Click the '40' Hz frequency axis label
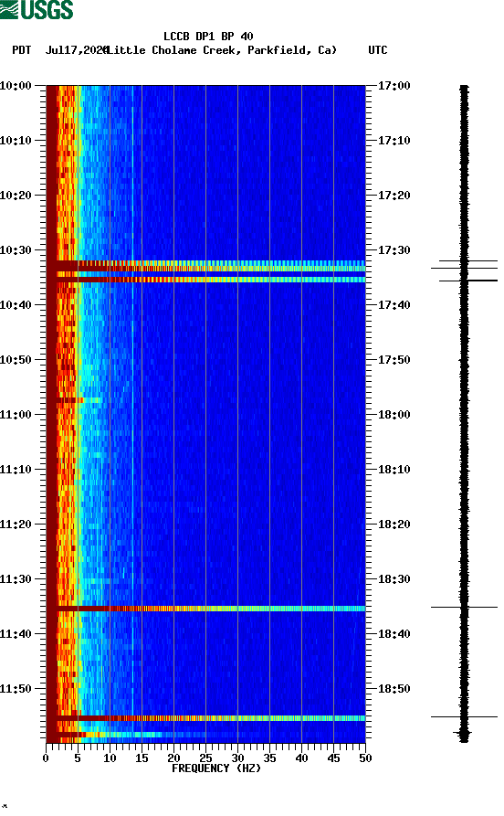Image resolution: width=504 pixels, height=816 pixels. (x=301, y=758)
